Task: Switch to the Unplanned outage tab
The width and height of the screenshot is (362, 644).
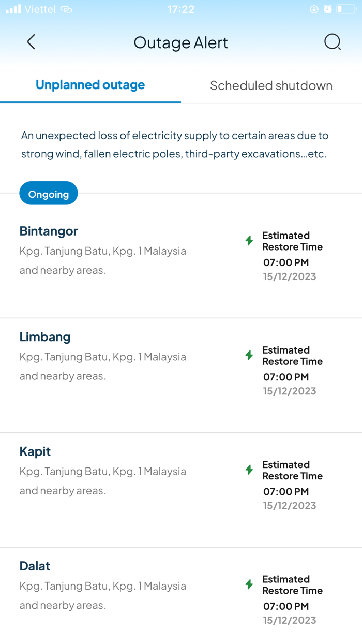Action: 90,85
